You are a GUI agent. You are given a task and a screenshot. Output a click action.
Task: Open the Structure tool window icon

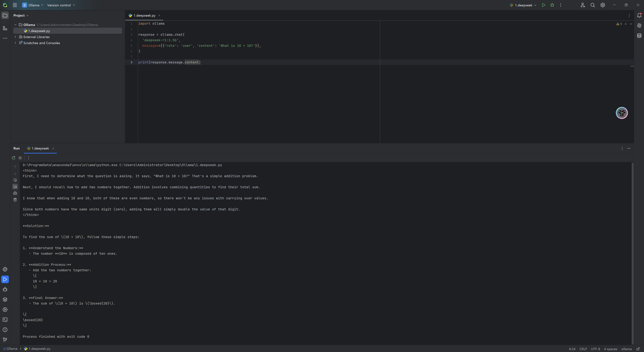pyautogui.click(x=5, y=28)
